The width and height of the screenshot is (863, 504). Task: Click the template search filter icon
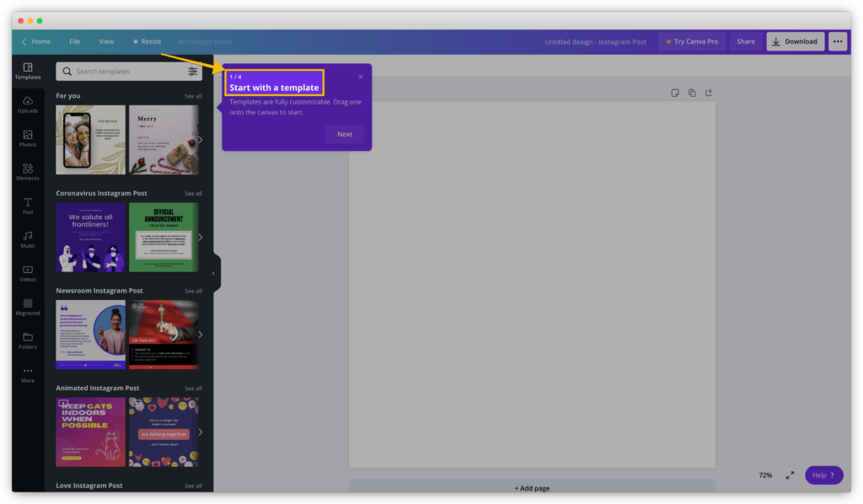(193, 72)
